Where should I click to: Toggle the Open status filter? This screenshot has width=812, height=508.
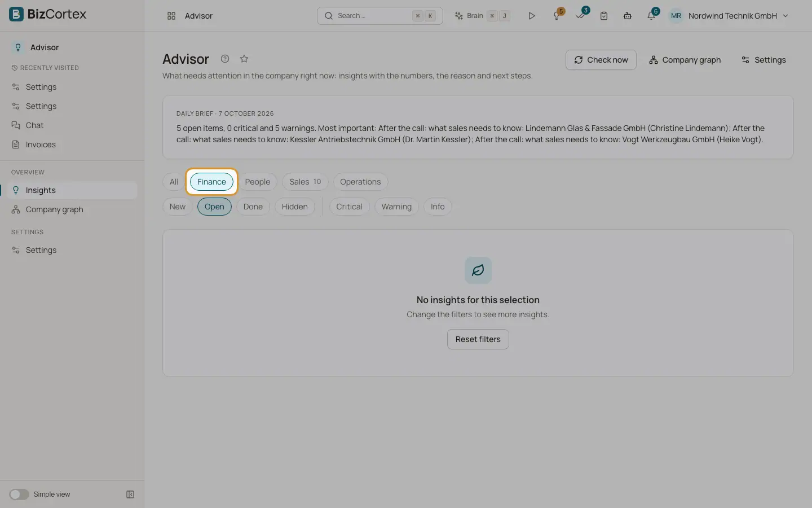click(x=214, y=207)
